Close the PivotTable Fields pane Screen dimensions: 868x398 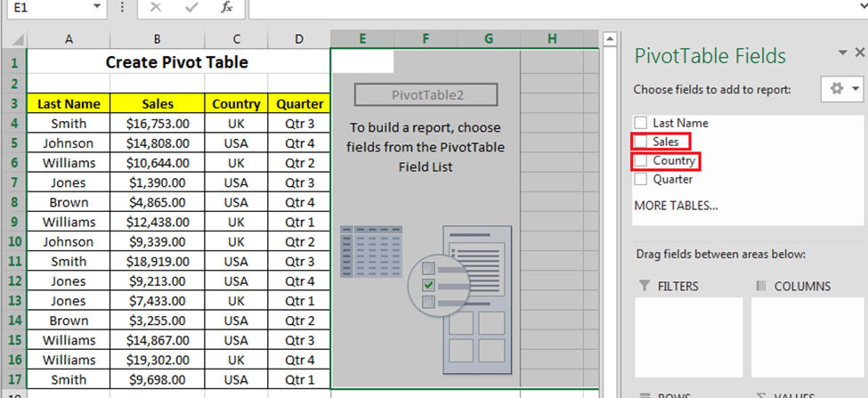tap(859, 53)
